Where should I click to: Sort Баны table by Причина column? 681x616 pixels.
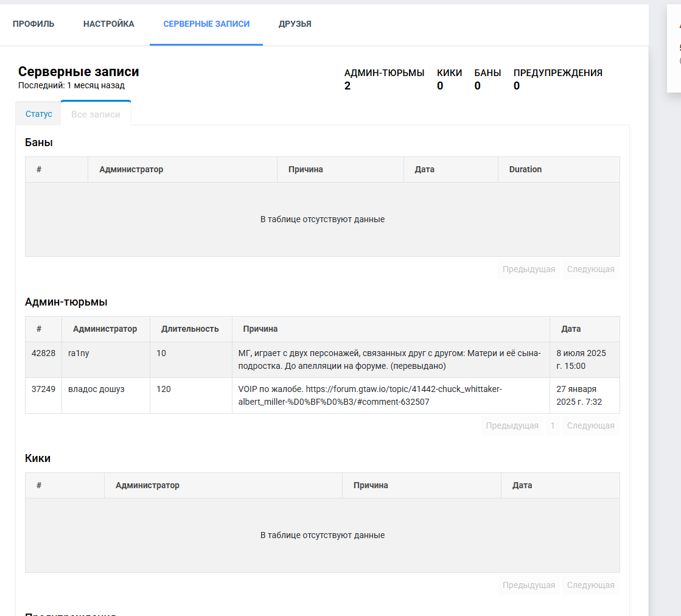tap(341, 169)
